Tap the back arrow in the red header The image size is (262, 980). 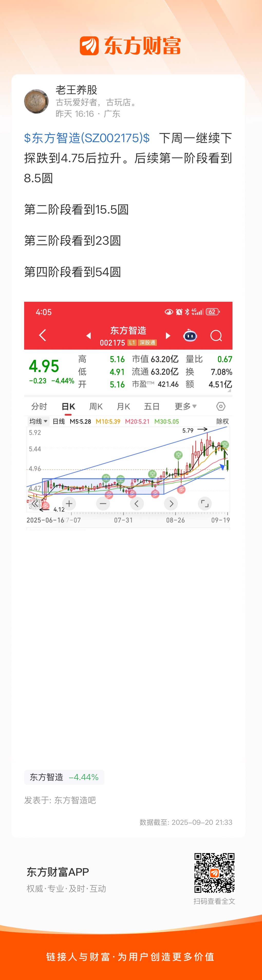43,335
